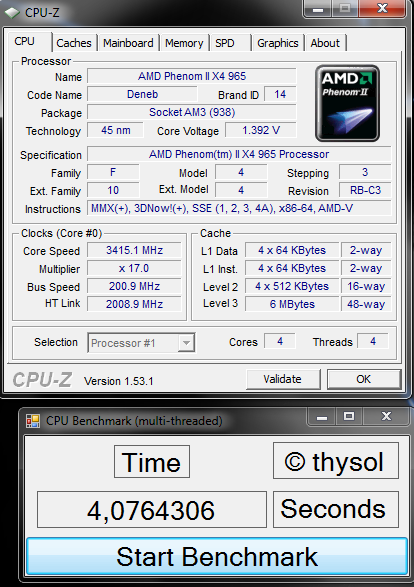
Task: Click the Specification field text
Action: pyautogui.click(x=239, y=154)
